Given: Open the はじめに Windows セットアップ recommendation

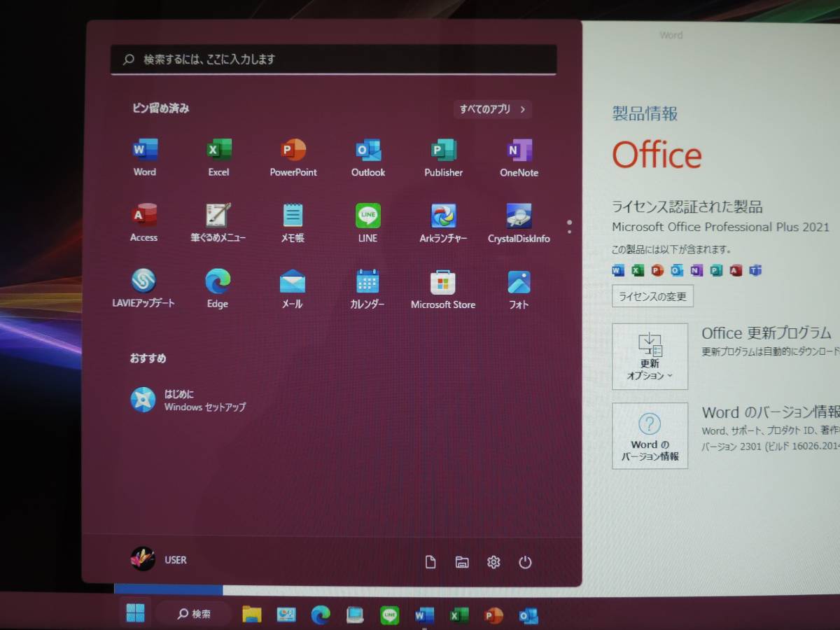Looking at the screenshot, I should [188, 400].
